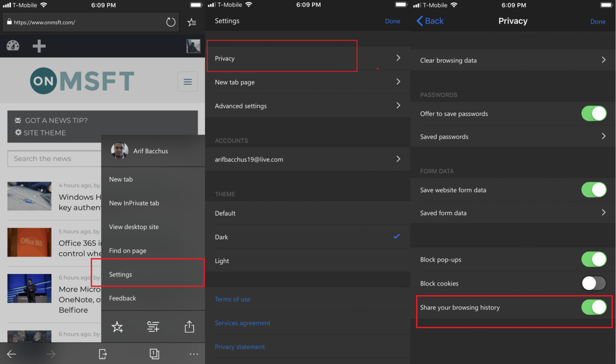This screenshot has width=616, height=364.
Task: Open the OnMSFT hamburger menu
Action: [187, 82]
